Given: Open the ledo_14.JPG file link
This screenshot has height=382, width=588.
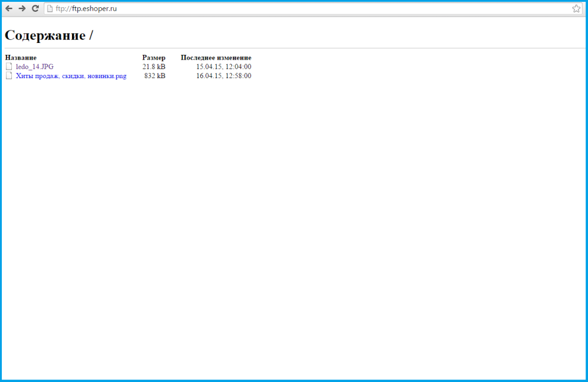Looking at the screenshot, I should point(35,67).
